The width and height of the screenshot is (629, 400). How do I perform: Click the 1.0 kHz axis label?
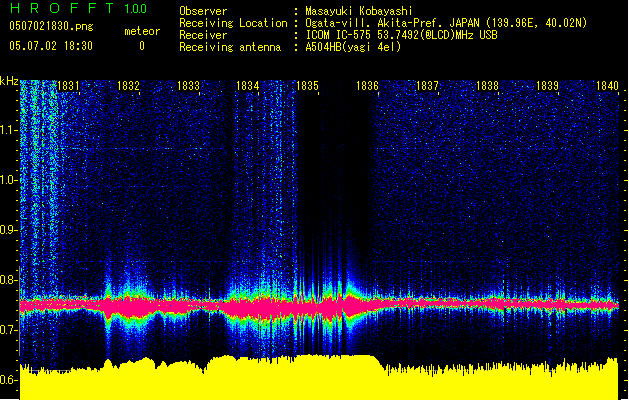pos(9,180)
